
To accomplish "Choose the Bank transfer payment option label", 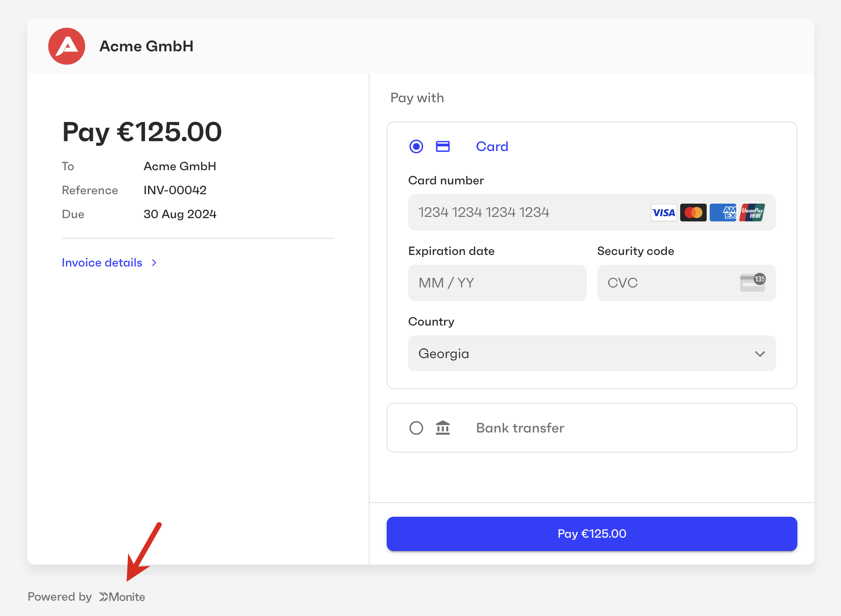I will [520, 428].
